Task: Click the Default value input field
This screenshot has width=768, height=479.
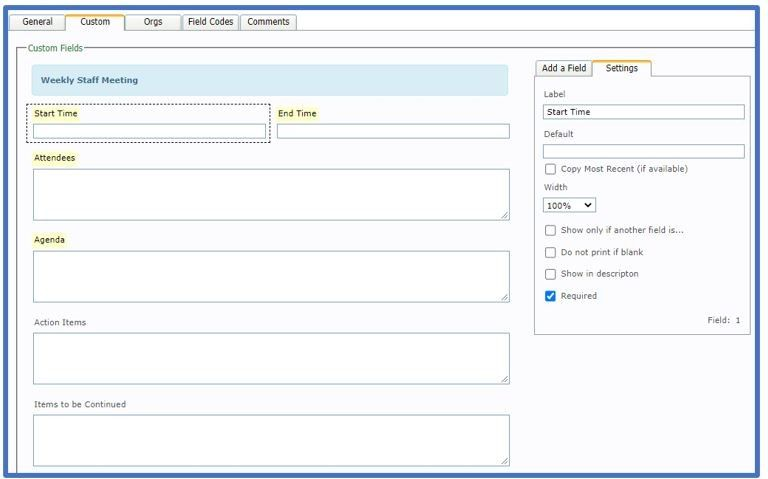Action: click(x=644, y=151)
